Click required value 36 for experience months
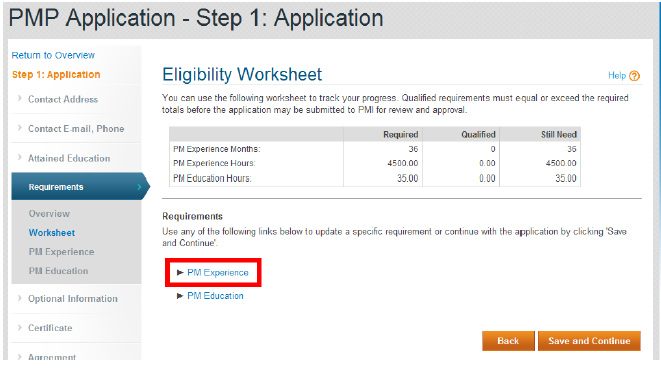The image size is (661, 388). pyautogui.click(x=413, y=149)
